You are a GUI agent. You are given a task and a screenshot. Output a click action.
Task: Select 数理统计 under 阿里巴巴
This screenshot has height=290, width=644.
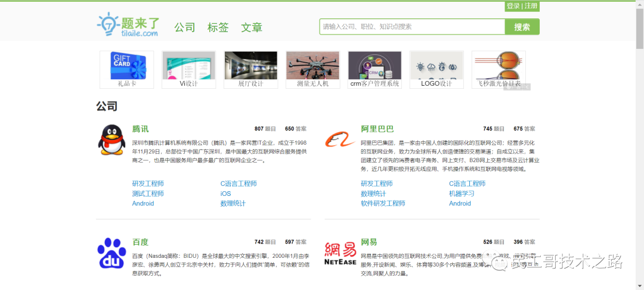(x=373, y=193)
